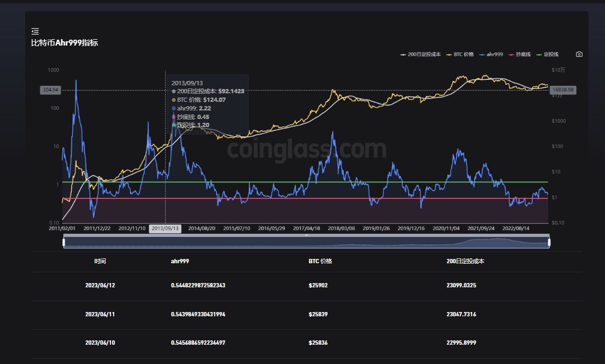Select the 2023/06/11 date cell
The image size is (605, 364).
point(100,314)
